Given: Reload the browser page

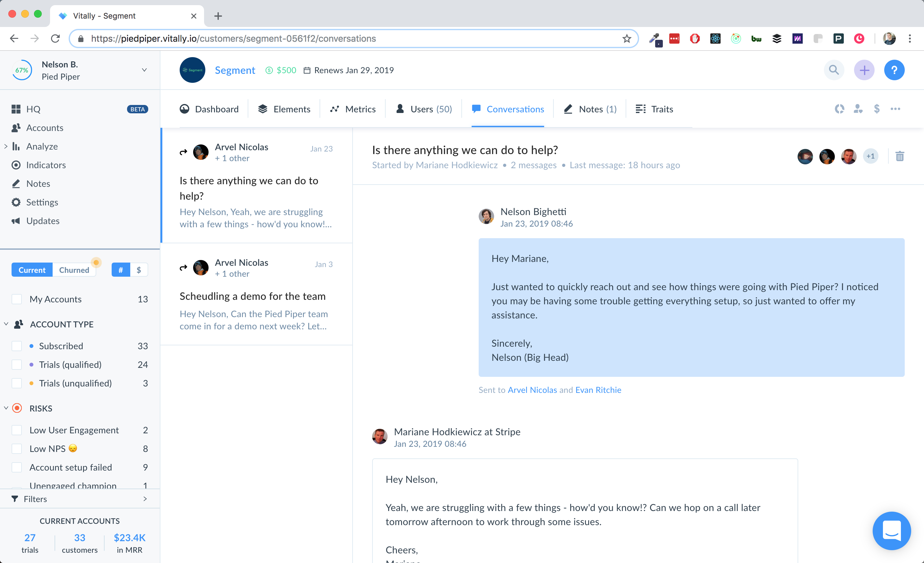Looking at the screenshot, I should (x=55, y=38).
